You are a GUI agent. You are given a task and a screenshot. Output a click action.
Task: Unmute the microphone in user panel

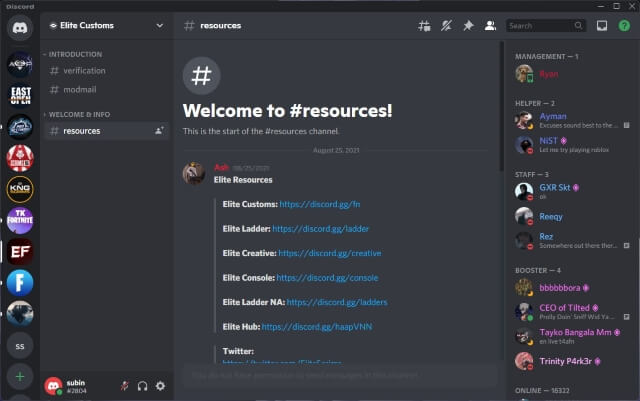point(125,385)
